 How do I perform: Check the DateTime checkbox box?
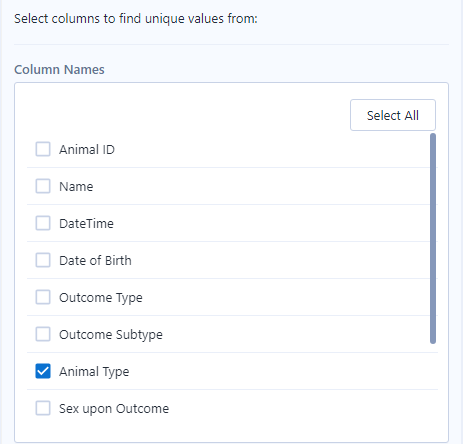(43, 223)
